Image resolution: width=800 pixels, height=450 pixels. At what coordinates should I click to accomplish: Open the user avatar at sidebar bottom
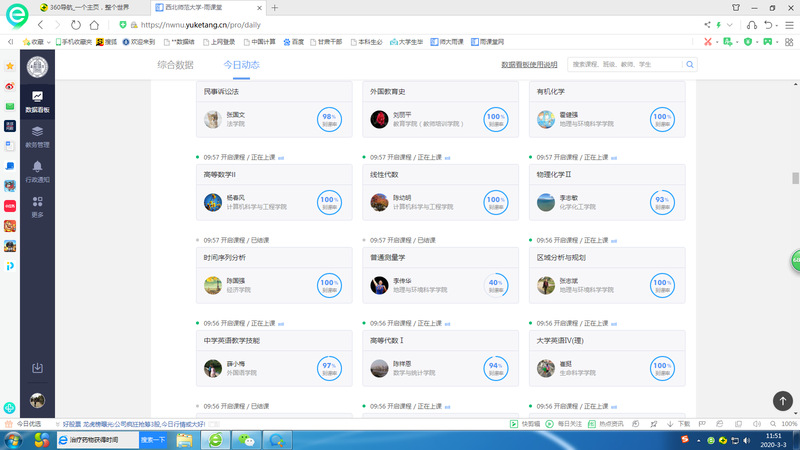click(37, 401)
